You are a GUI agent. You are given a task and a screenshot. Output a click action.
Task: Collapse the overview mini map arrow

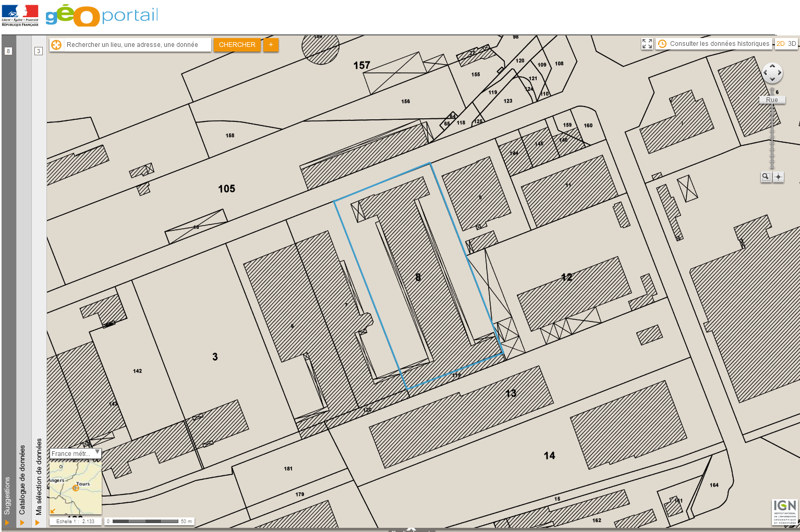[53, 511]
